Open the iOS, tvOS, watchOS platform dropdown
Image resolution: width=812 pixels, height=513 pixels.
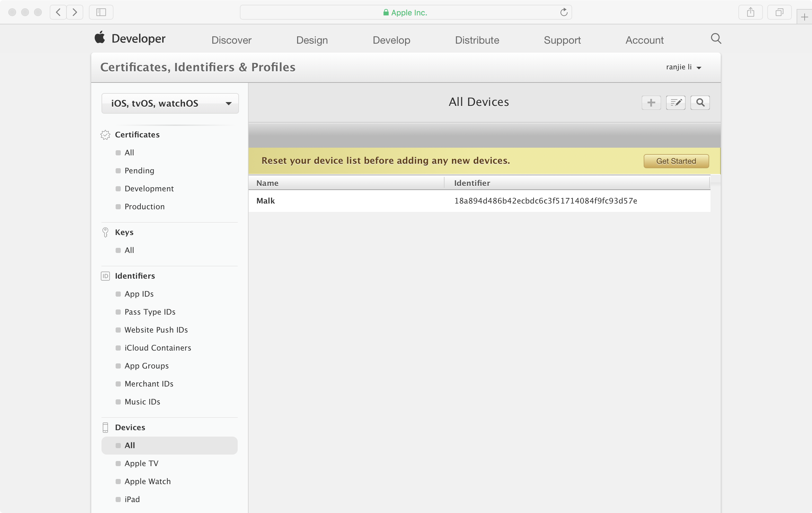tap(170, 103)
